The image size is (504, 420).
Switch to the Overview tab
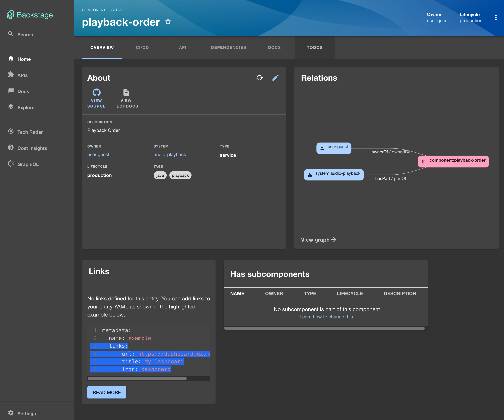pos(102,48)
